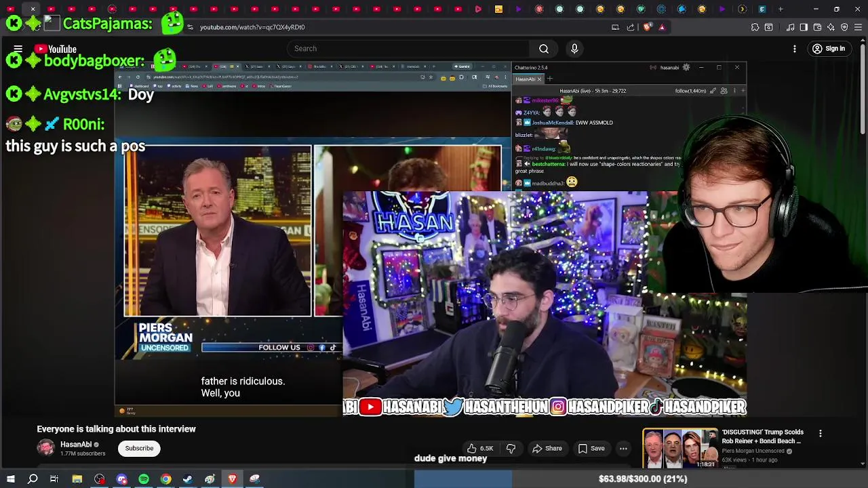Like the video with thumbs-up 6.5K
Image resolution: width=868 pixels, height=488 pixels.
479,448
